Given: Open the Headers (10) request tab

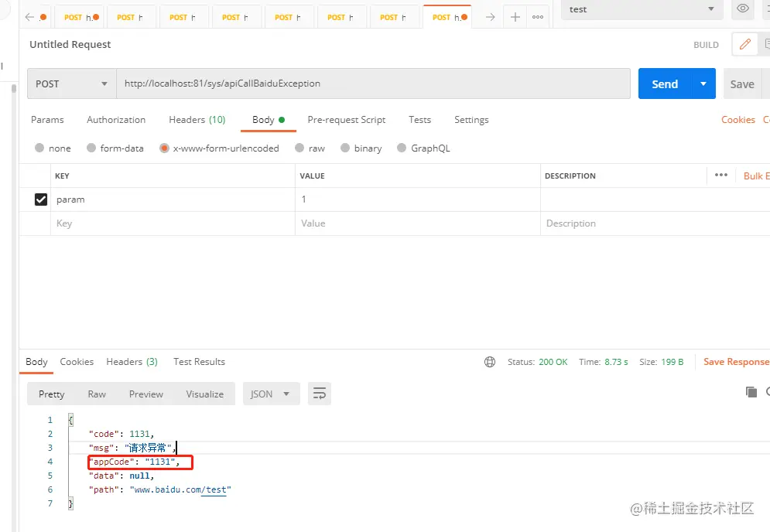Looking at the screenshot, I should point(197,120).
